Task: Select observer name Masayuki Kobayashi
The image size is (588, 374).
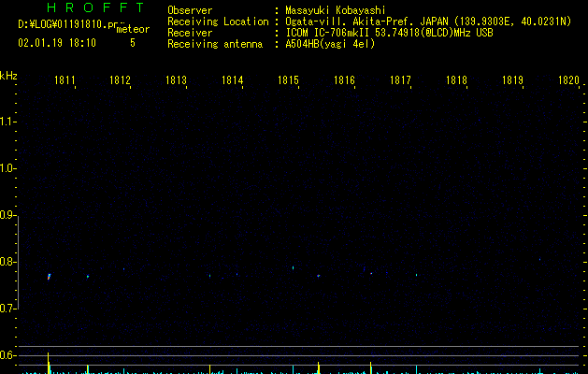Action: click(336, 10)
